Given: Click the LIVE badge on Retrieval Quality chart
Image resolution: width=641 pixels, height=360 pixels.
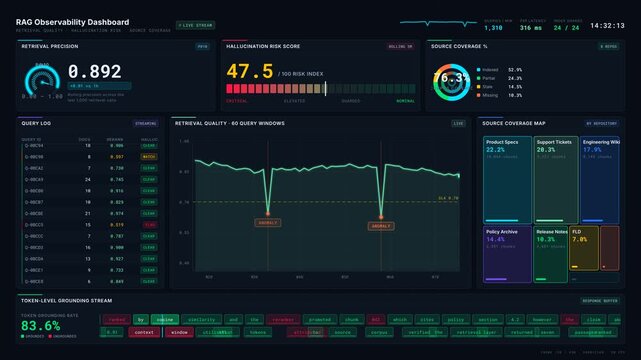Looking at the screenshot, I should [x=458, y=123].
